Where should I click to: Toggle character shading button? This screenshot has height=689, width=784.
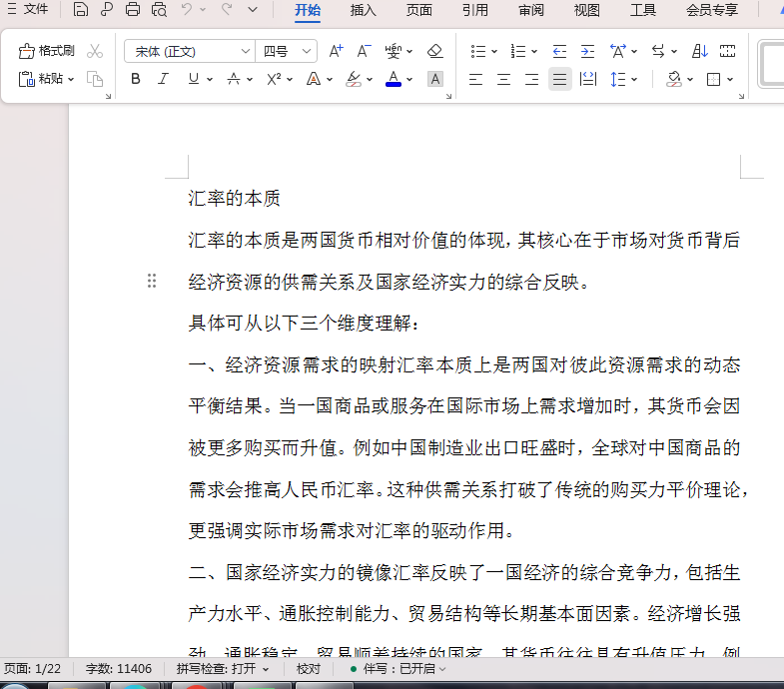435,79
